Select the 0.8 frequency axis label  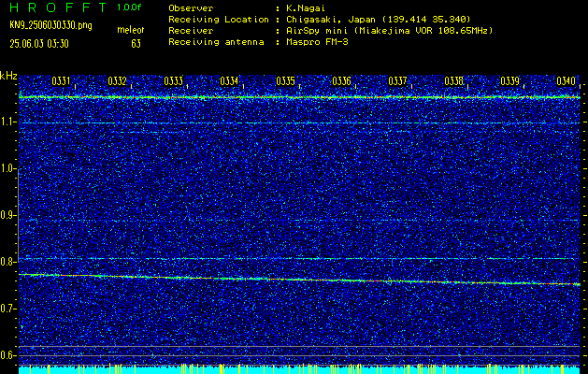point(8,262)
